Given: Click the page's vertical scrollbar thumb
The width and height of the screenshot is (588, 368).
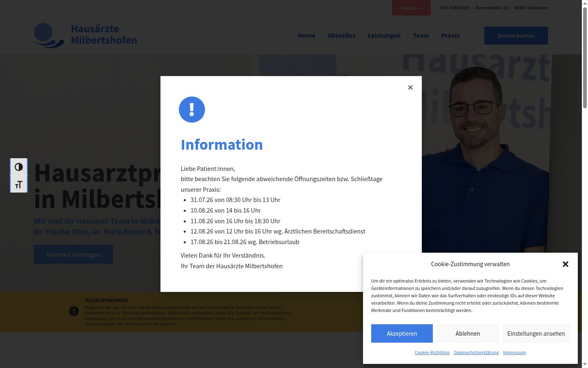Looking at the screenshot, I should point(585,58).
